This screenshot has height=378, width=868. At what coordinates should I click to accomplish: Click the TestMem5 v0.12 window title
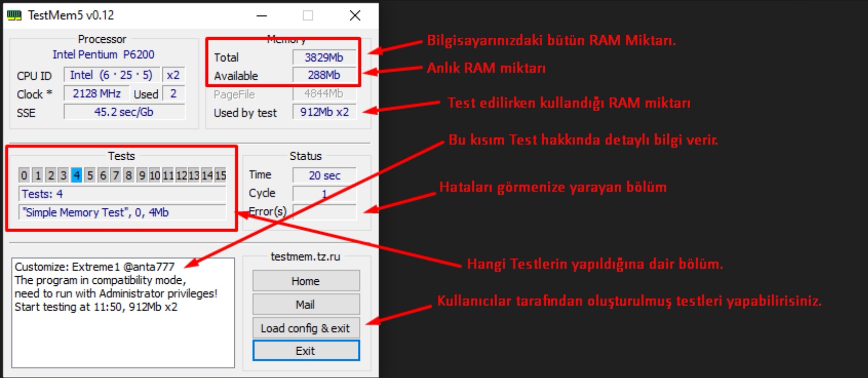pyautogui.click(x=71, y=16)
